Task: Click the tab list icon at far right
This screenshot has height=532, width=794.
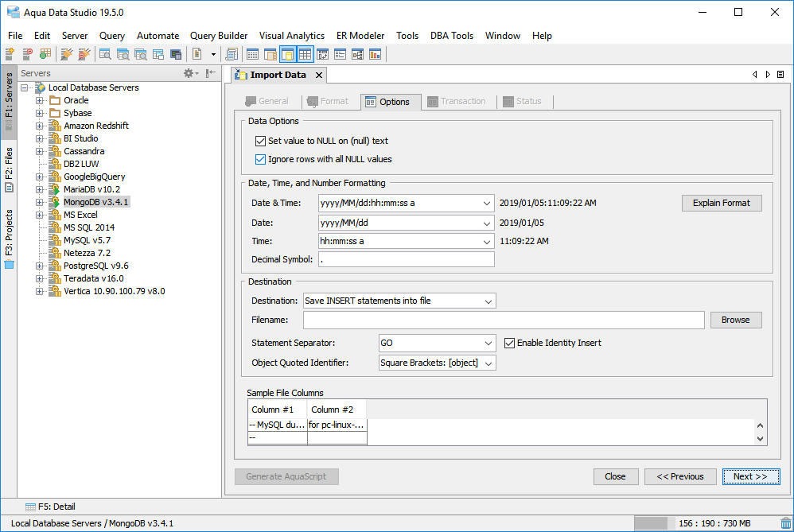Action: click(780, 75)
